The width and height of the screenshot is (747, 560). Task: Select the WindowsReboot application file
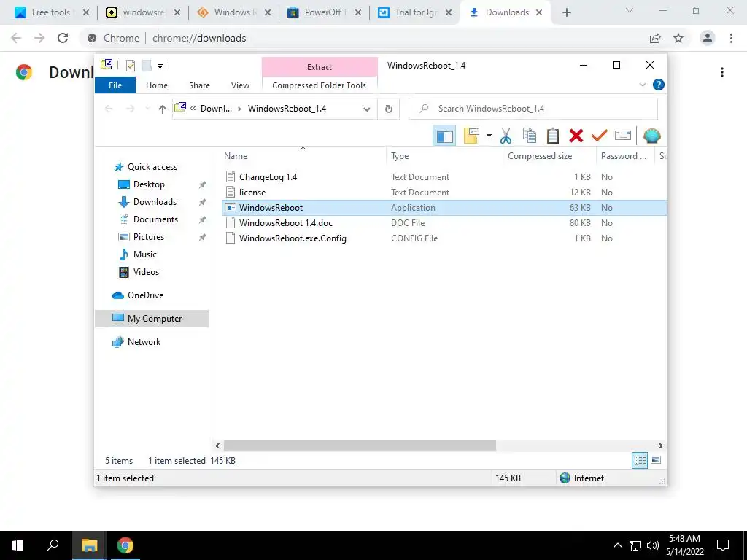(444, 208)
